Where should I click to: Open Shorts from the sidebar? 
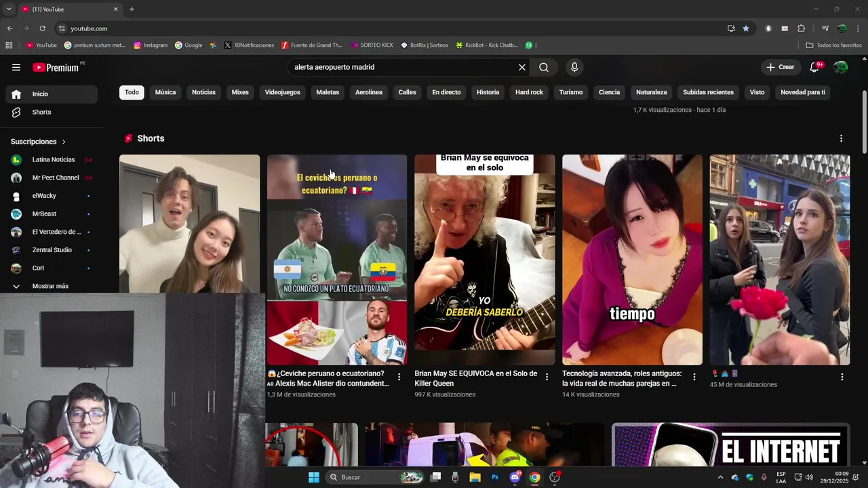click(x=52, y=112)
